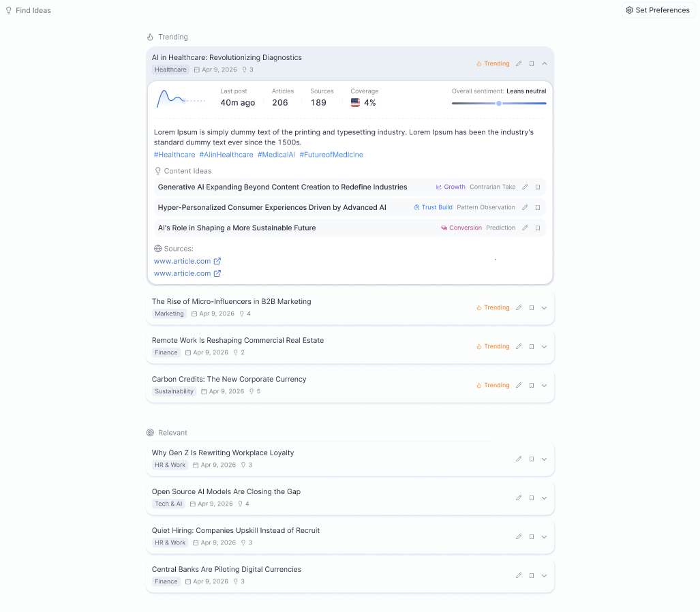Open the second www.article.com source link
This screenshot has width=700, height=612.
pyautogui.click(x=187, y=273)
